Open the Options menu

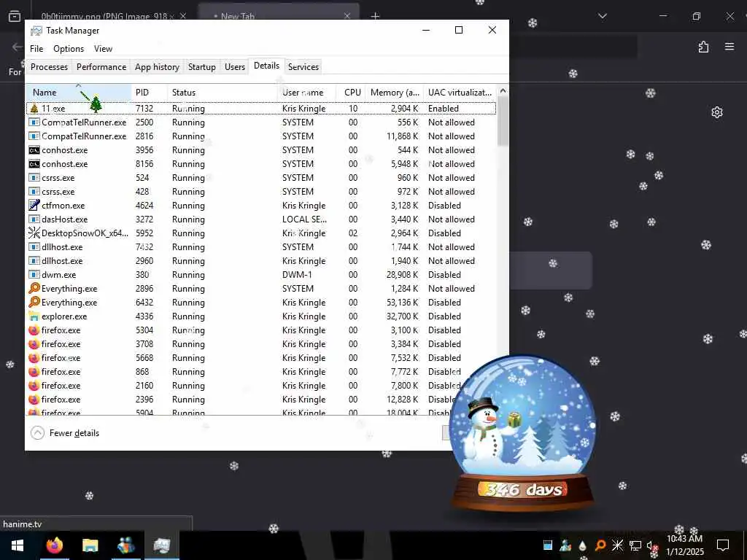pyautogui.click(x=69, y=49)
